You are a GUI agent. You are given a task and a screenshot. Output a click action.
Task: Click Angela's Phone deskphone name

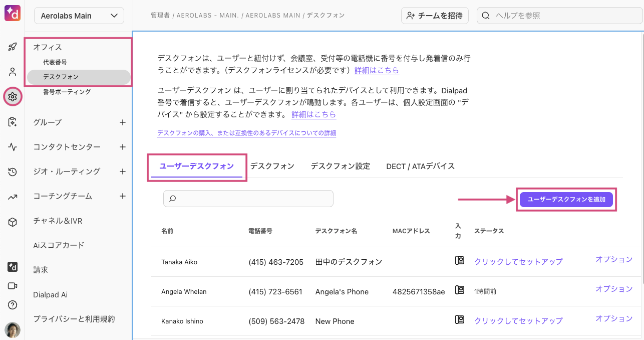pos(342,291)
